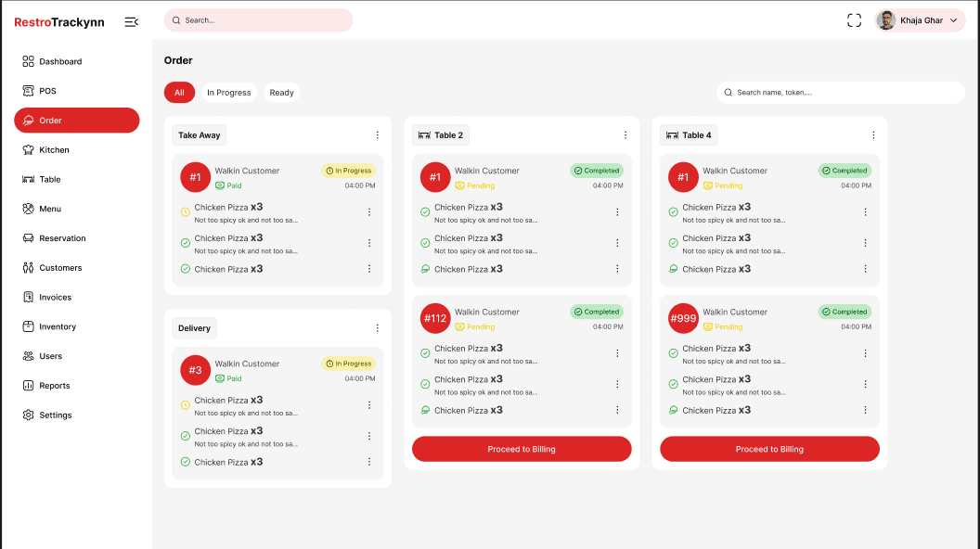Open the Khaja Ghar account dropdown

click(x=920, y=19)
